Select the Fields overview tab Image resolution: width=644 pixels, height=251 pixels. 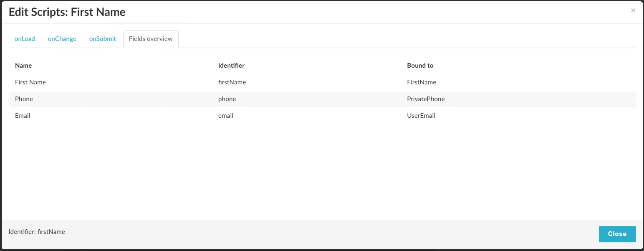tap(151, 39)
